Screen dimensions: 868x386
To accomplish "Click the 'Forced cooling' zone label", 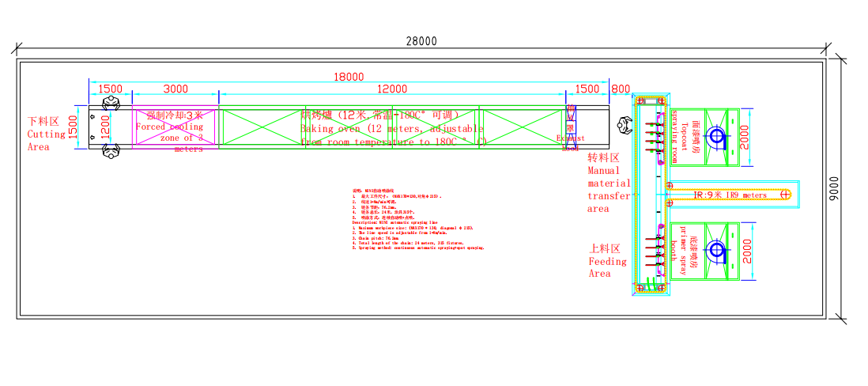I will [x=171, y=132].
